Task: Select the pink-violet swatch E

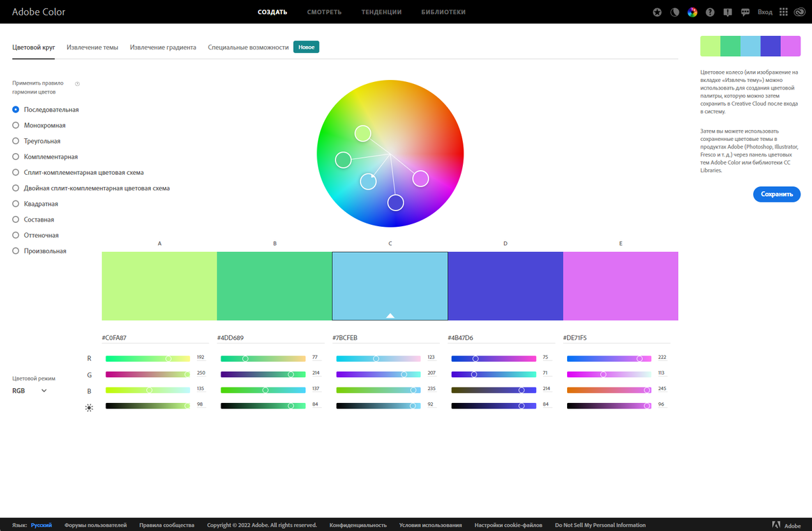Action: click(x=621, y=286)
